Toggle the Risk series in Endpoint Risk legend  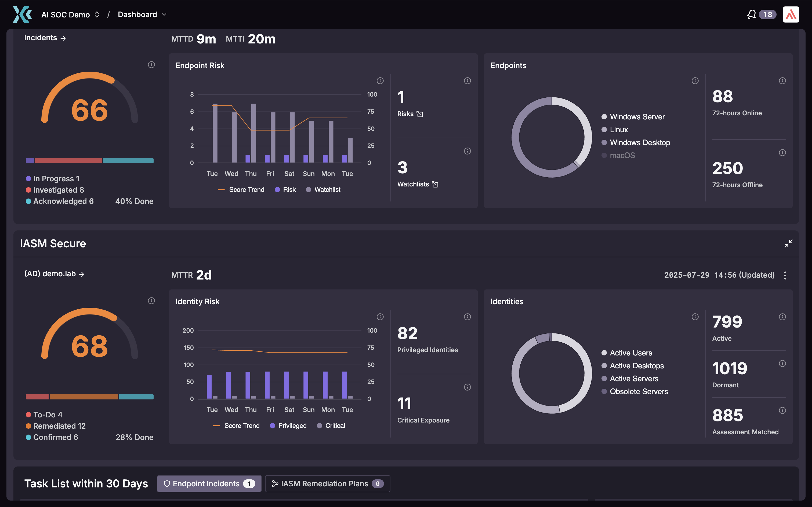(x=285, y=189)
